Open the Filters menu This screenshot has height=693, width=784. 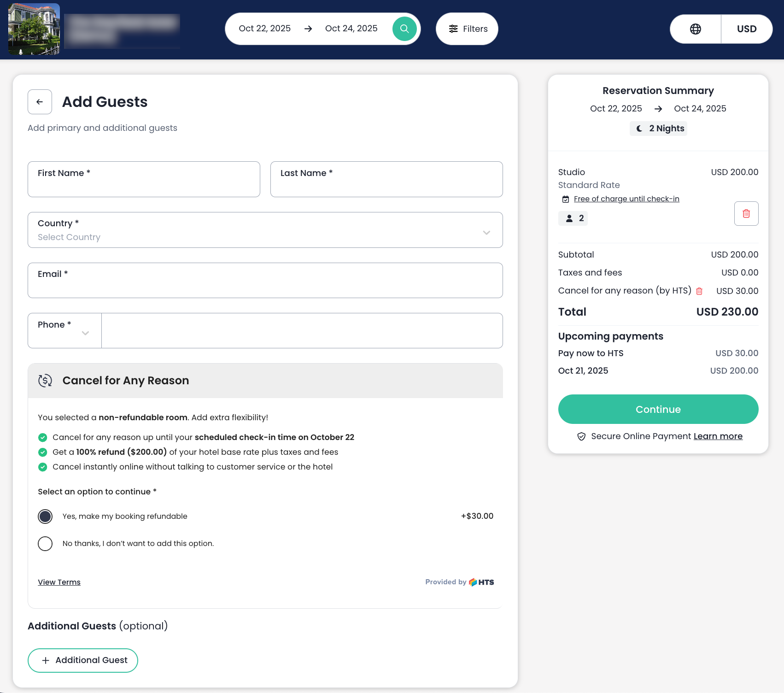click(x=467, y=29)
